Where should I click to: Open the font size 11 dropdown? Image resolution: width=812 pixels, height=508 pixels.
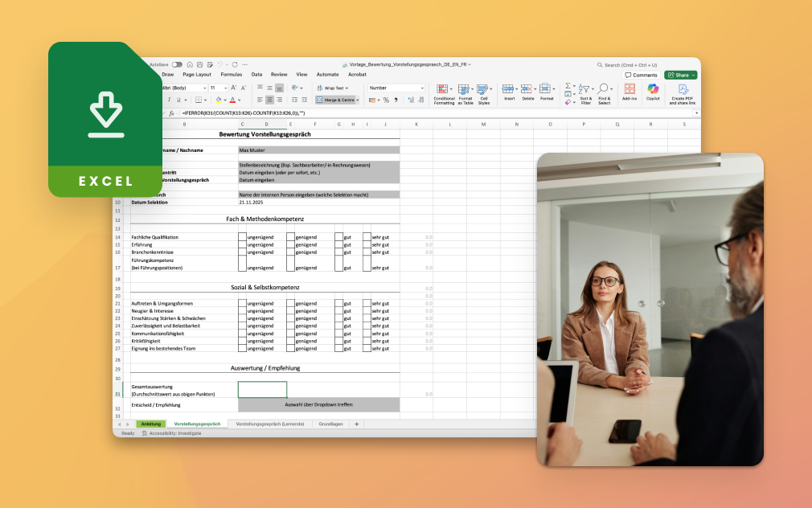[x=225, y=88]
